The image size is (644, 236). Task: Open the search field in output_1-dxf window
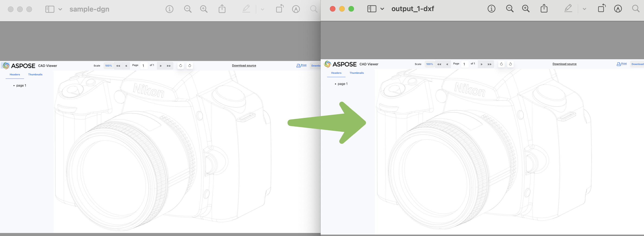click(635, 9)
